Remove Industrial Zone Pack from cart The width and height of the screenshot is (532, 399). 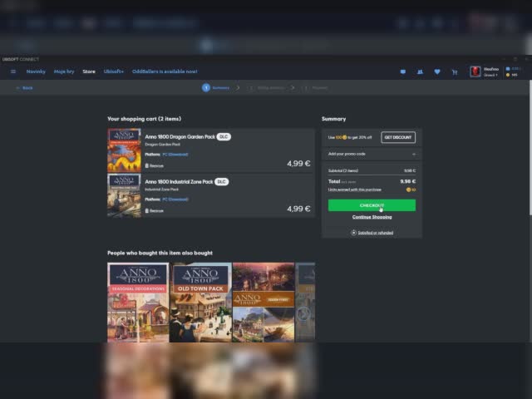[x=155, y=210]
